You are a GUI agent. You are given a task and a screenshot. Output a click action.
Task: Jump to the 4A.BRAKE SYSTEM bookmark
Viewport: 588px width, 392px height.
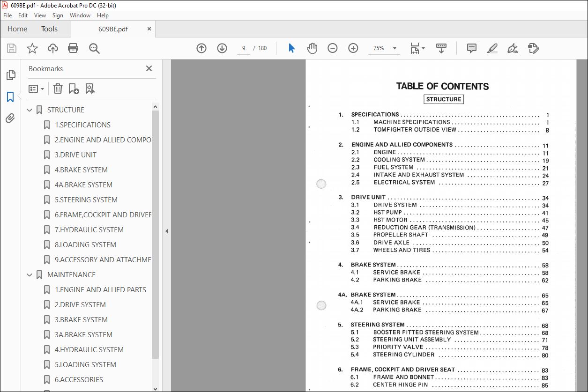click(83, 185)
